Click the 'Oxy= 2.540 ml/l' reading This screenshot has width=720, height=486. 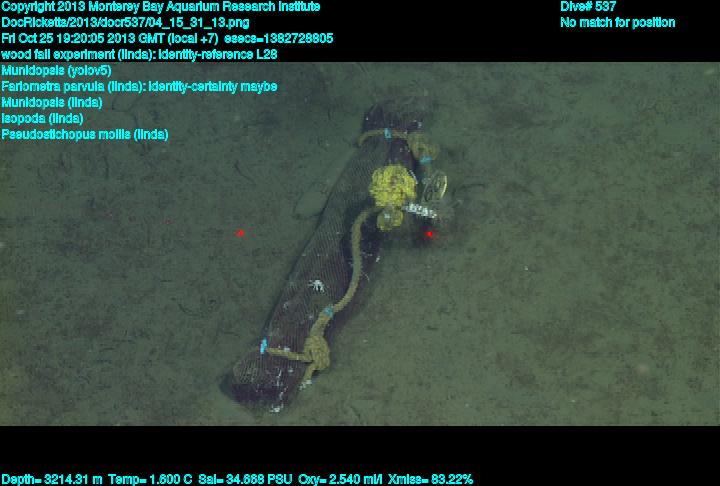pos(340,480)
